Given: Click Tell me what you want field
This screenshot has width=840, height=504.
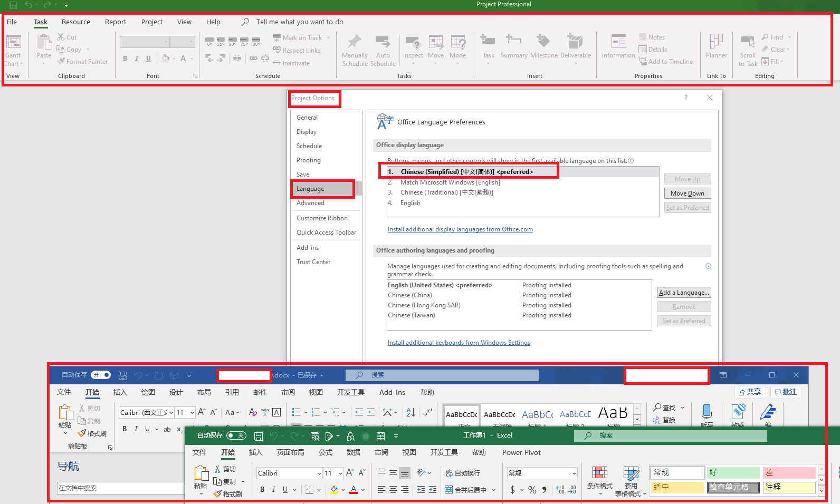Looking at the screenshot, I should [x=300, y=22].
